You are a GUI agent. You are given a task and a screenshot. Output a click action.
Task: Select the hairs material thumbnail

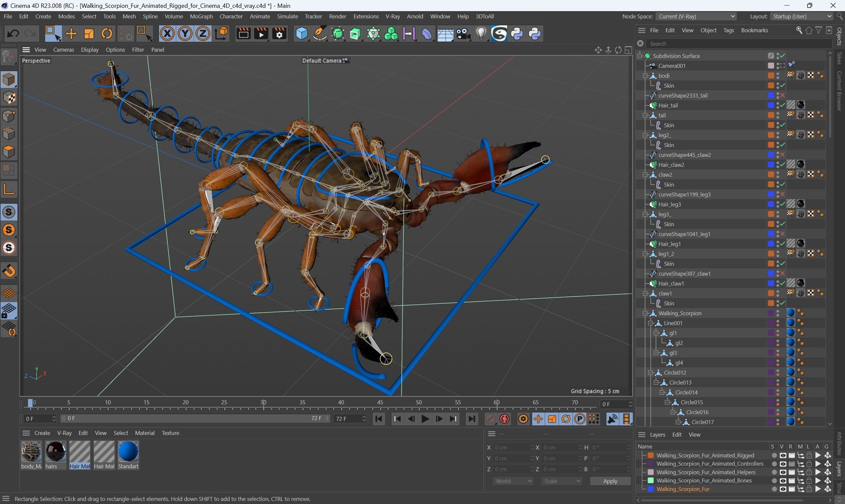[x=56, y=452]
